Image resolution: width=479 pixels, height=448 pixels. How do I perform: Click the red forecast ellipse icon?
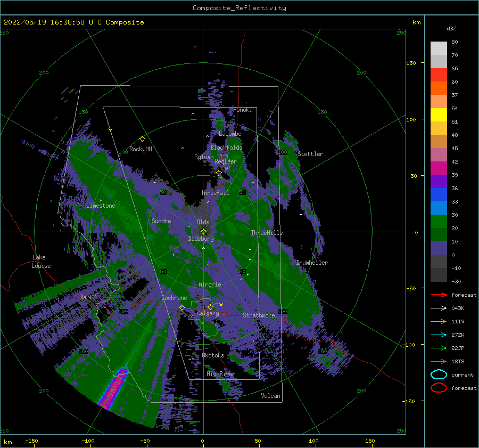[439, 388]
